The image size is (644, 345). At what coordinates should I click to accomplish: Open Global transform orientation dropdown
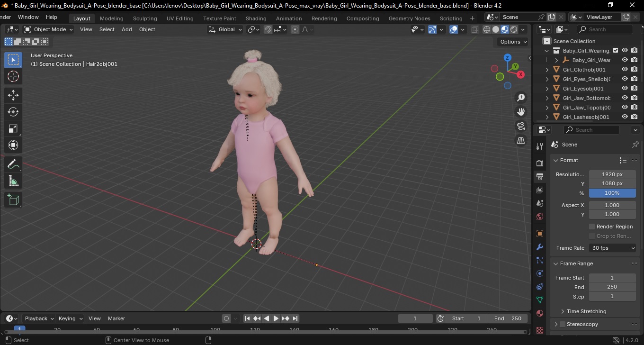coord(225,29)
